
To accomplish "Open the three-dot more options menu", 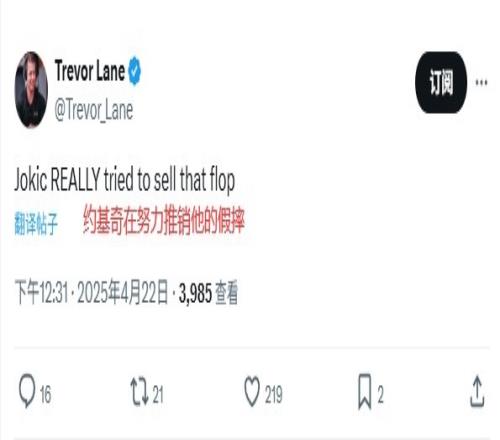I will [481, 82].
